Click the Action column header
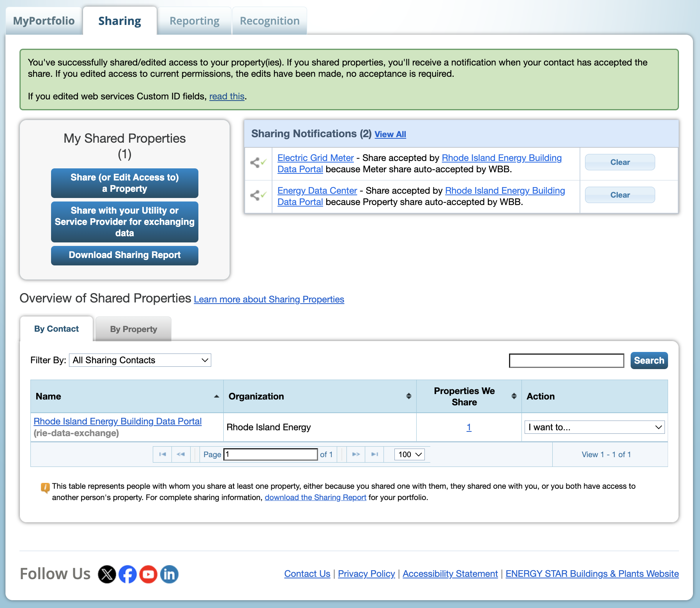Image resolution: width=700 pixels, height=608 pixels. pos(594,396)
